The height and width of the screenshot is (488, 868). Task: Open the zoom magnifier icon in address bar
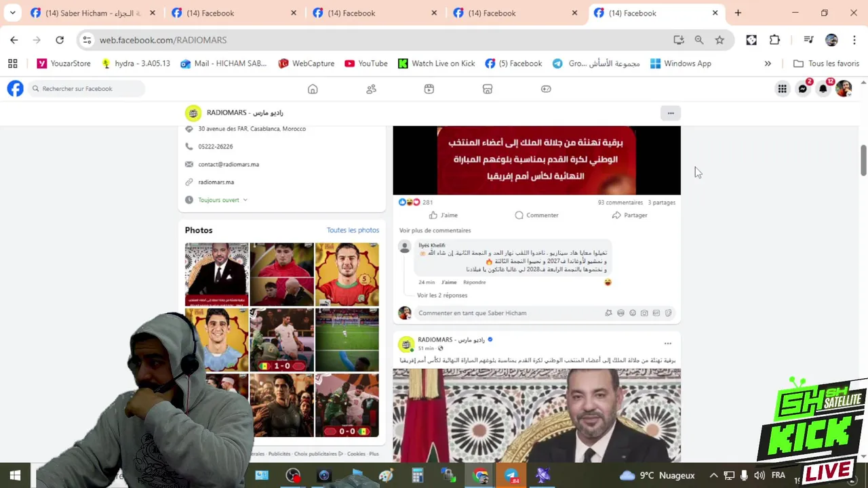[x=699, y=40]
